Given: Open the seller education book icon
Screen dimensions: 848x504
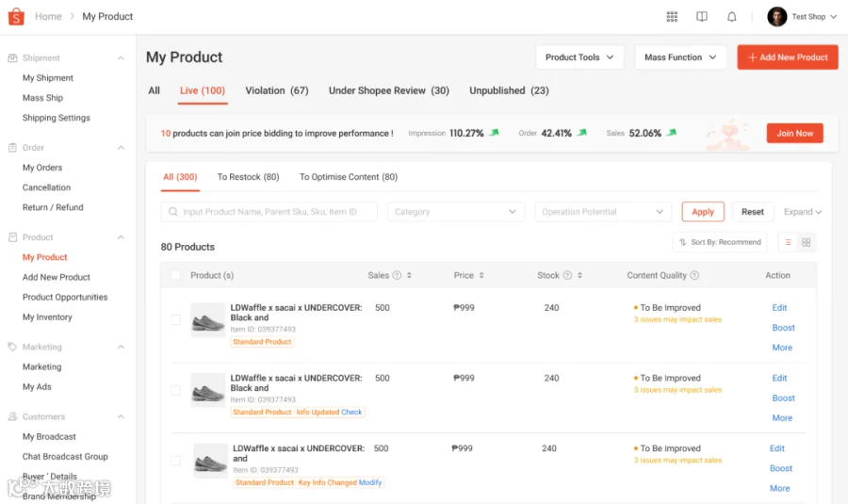Looking at the screenshot, I should click(x=701, y=17).
